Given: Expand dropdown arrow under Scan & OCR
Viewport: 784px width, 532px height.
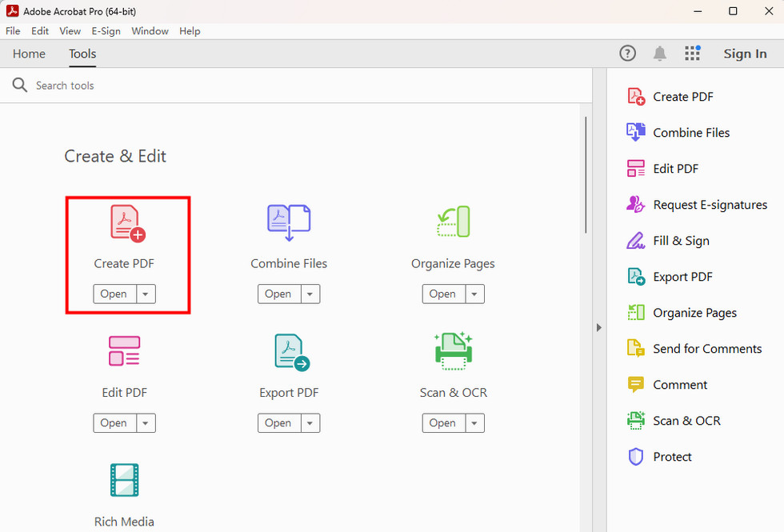Looking at the screenshot, I should [474, 423].
